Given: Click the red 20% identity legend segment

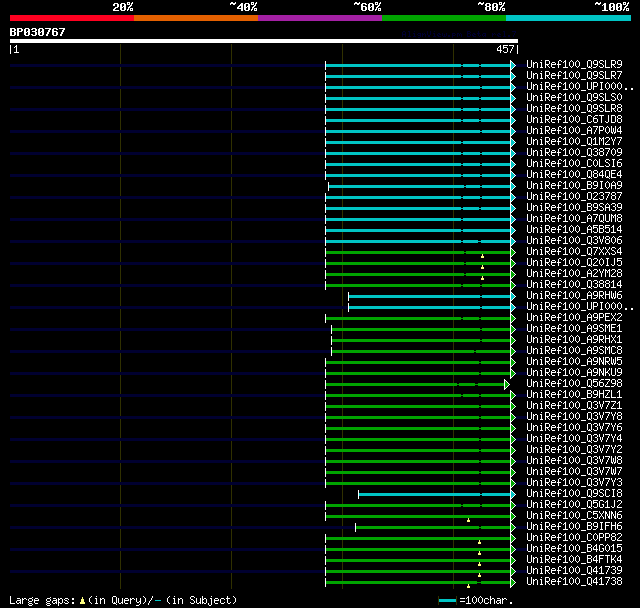Looking at the screenshot, I should [x=72, y=18].
